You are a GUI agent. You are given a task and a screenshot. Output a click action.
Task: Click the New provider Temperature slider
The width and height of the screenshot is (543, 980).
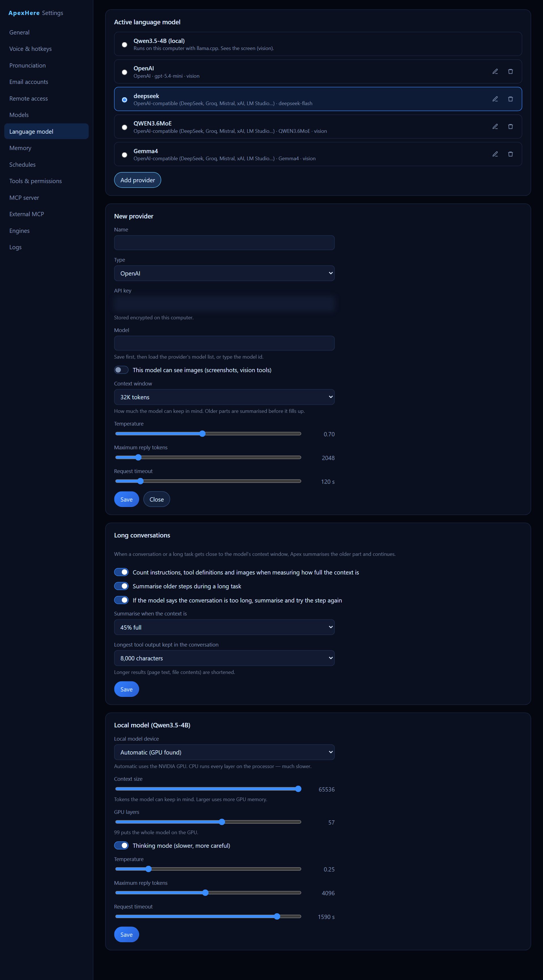[x=208, y=434]
